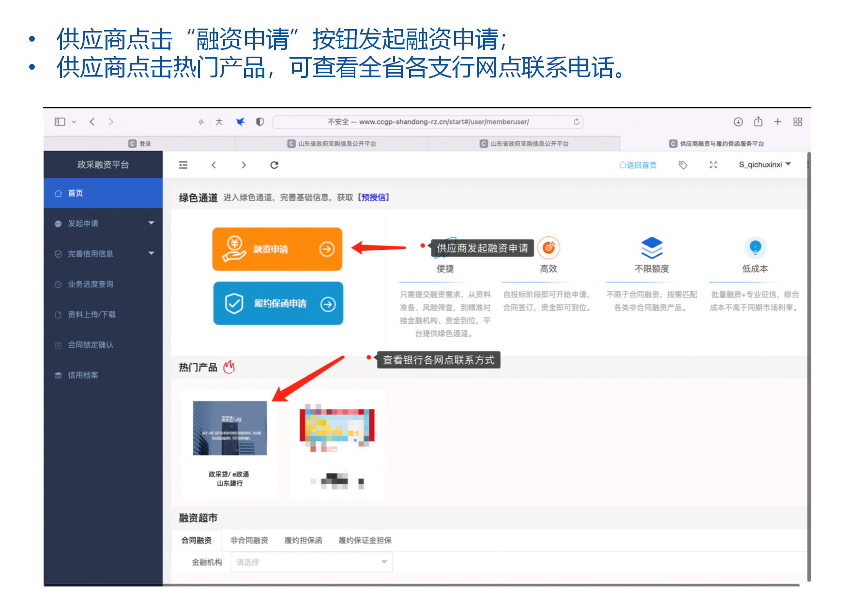Show the tab overview grid icon
The height and width of the screenshot is (616, 853).
pyautogui.click(x=798, y=122)
